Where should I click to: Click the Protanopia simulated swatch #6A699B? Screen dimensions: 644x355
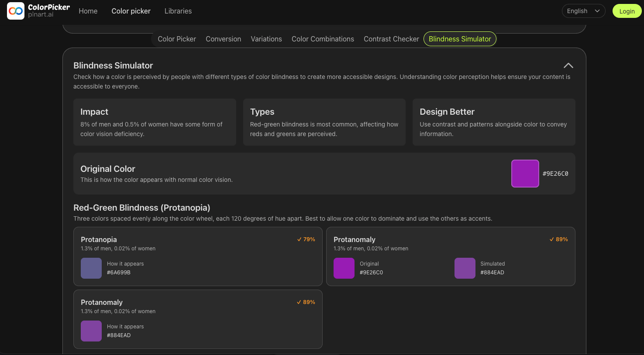pyautogui.click(x=91, y=268)
